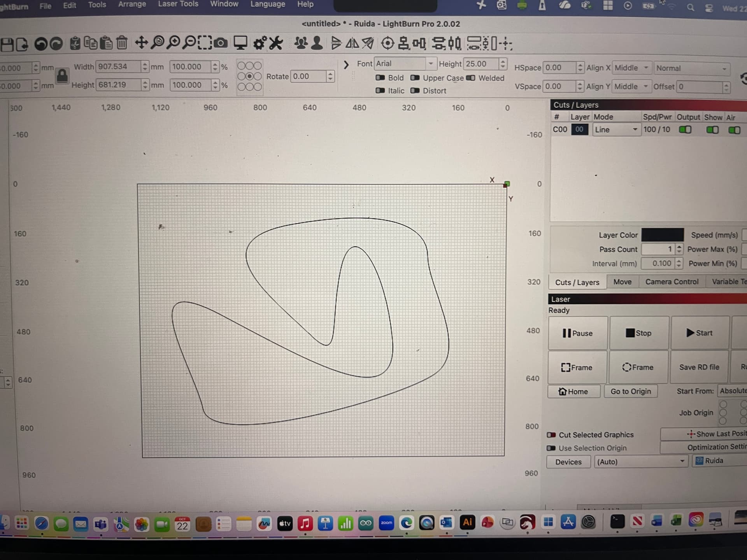Enable Cut Selected Graphics switch

coord(551,435)
